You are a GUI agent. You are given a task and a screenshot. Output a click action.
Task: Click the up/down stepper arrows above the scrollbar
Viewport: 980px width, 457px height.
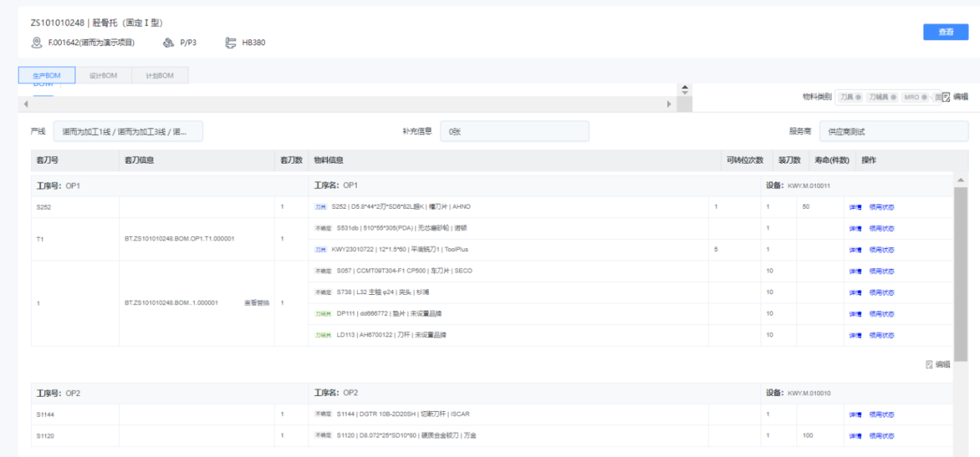tap(684, 89)
